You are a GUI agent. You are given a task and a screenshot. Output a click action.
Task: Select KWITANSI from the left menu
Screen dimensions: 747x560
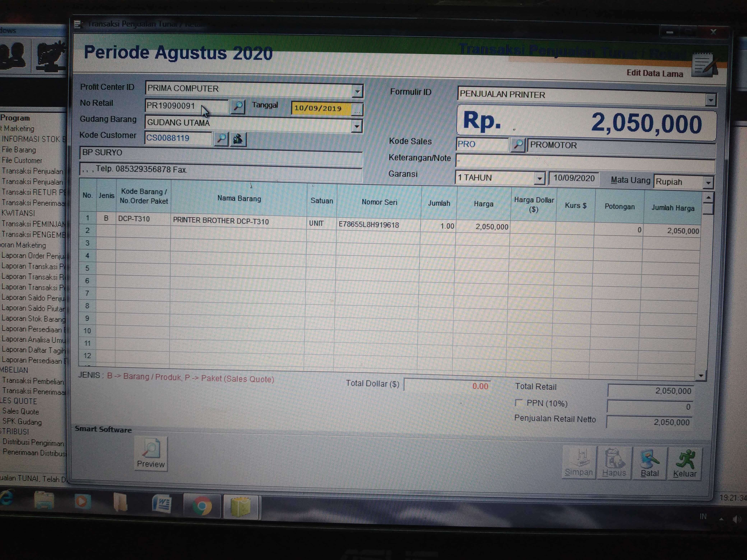(x=18, y=213)
